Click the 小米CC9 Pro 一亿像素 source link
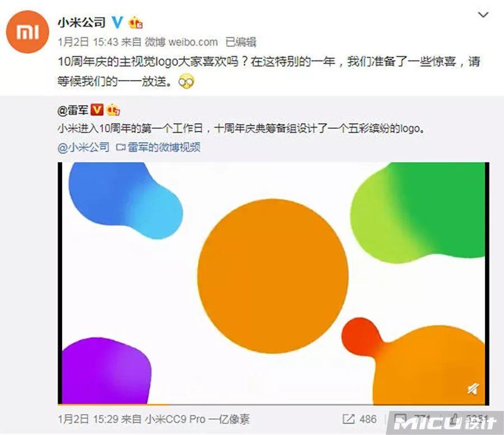The width and height of the screenshot is (504, 435). coord(197,419)
